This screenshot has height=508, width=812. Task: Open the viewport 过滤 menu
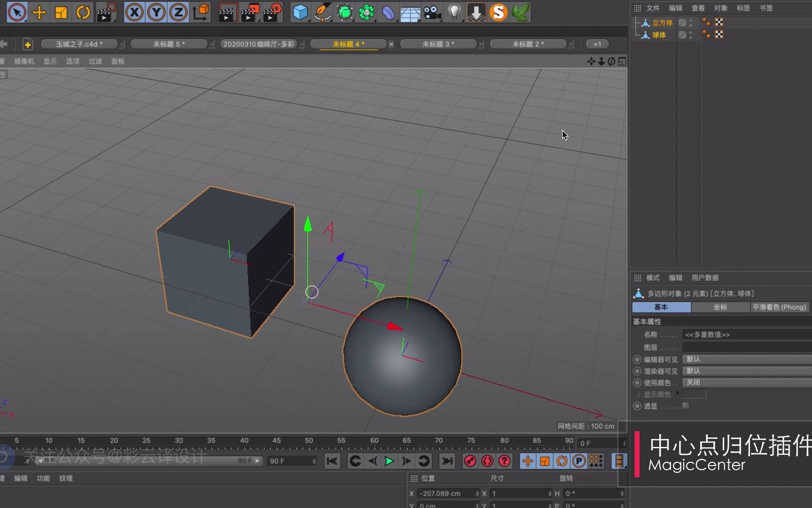[x=95, y=61]
